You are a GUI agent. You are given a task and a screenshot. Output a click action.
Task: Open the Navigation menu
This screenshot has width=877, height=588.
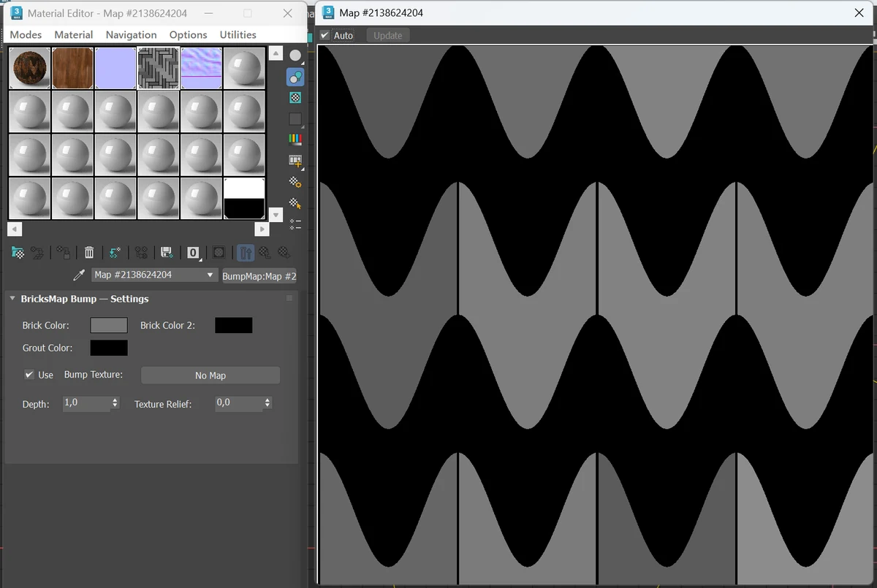[131, 34]
